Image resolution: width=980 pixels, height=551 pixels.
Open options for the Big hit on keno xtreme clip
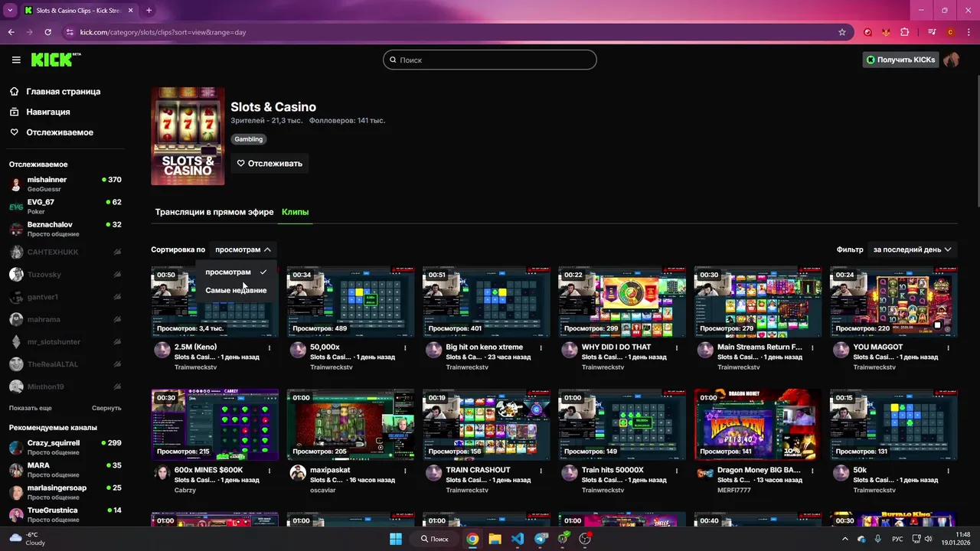click(x=541, y=347)
